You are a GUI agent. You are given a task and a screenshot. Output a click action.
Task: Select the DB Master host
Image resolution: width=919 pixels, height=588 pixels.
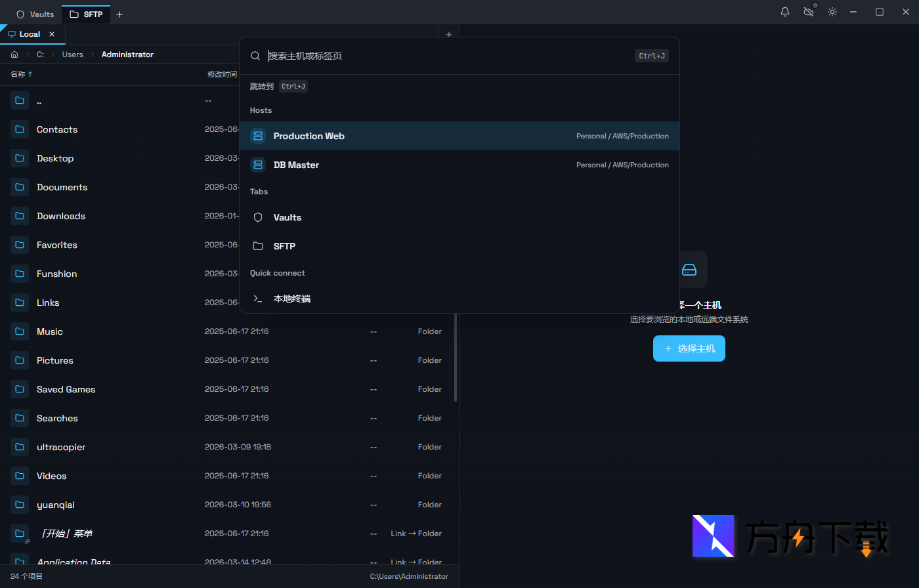(459, 165)
